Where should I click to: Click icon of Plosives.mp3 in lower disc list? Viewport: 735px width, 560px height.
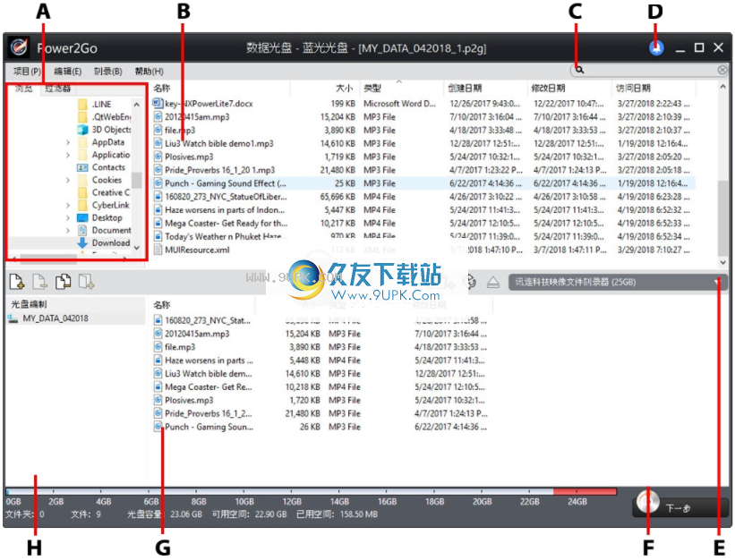click(158, 400)
